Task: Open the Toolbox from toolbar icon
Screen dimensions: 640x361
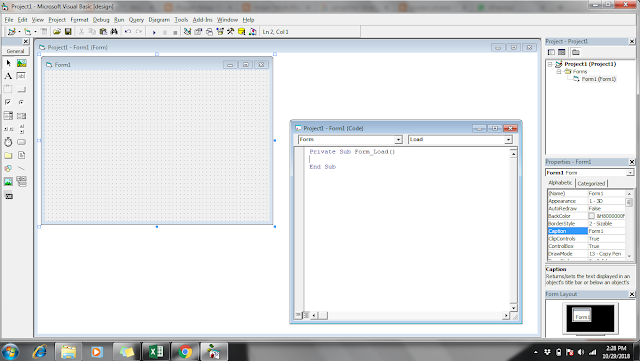Action: point(231,31)
